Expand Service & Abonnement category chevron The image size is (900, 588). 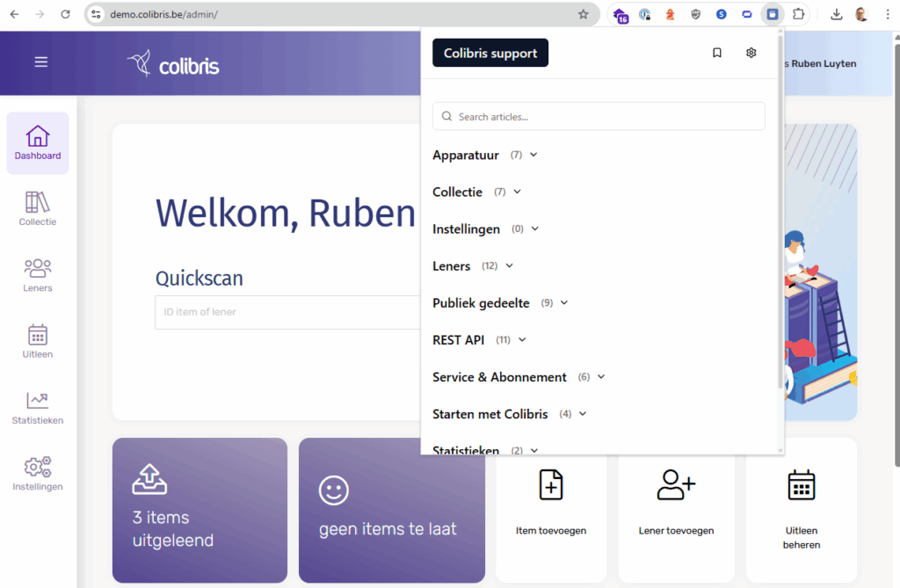[x=601, y=377]
